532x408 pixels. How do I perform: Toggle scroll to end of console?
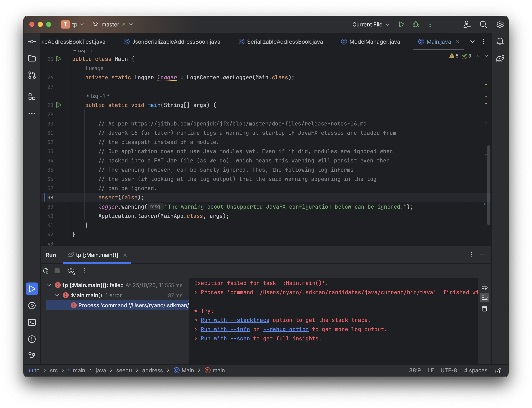[x=484, y=298]
